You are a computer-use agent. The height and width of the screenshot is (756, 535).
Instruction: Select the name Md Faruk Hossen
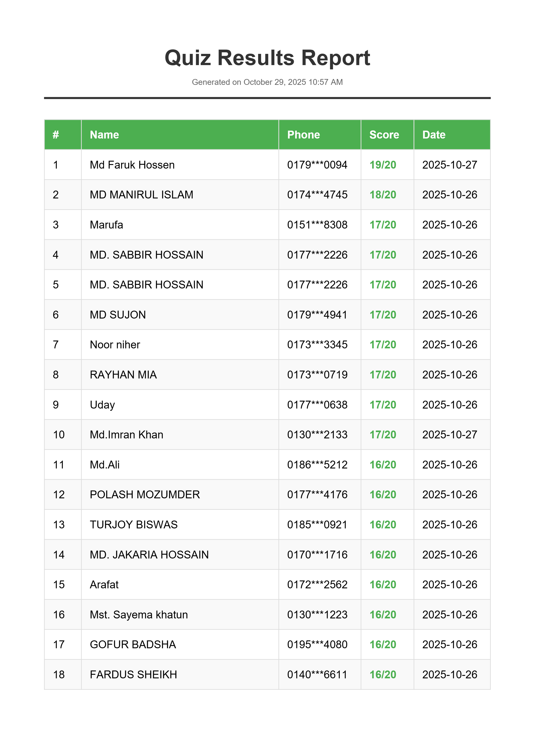(132, 165)
